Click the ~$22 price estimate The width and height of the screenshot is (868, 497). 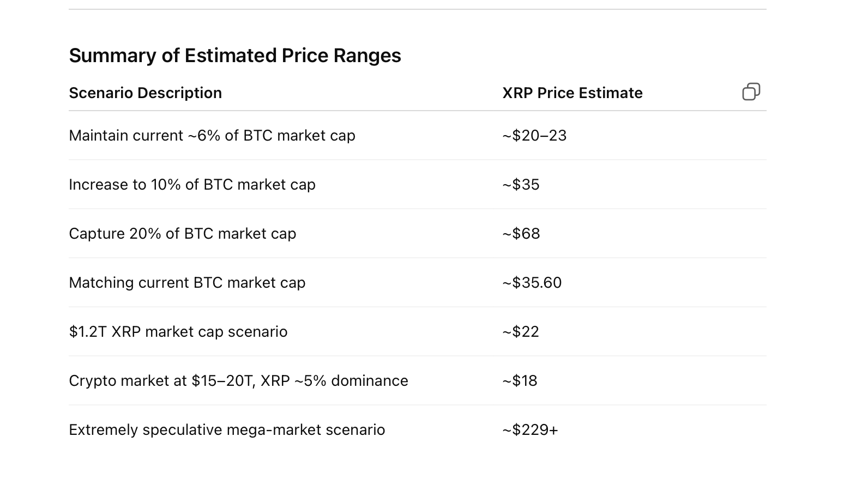click(520, 332)
